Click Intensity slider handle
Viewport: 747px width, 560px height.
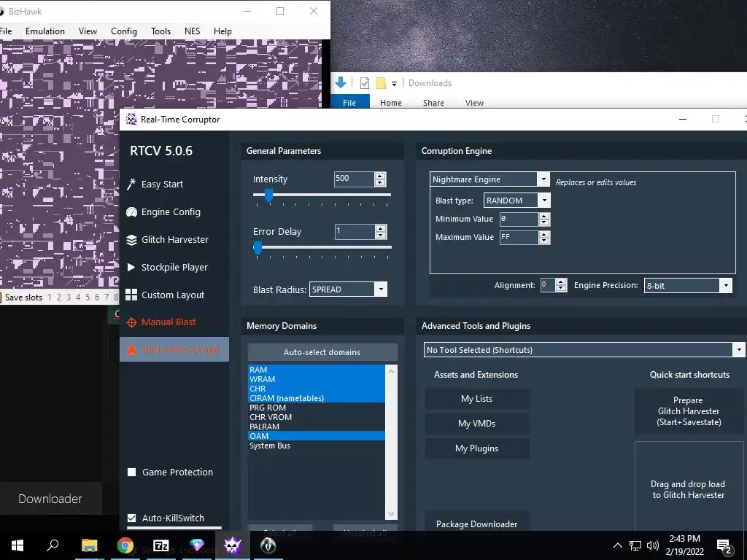pyautogui.click(x=268, y=195)
